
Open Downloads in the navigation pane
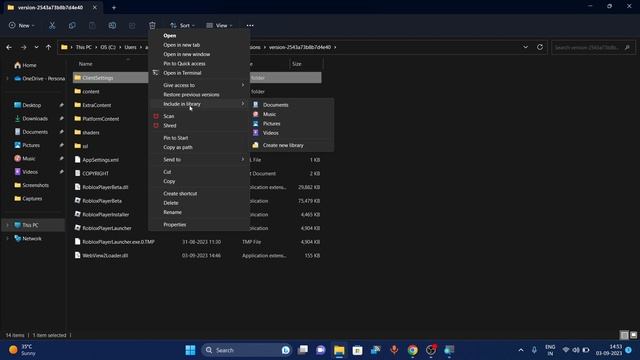(31, 118)
